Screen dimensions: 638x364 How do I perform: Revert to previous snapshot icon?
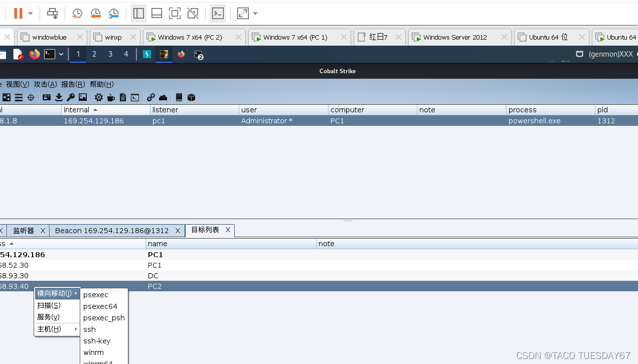[x=95, y=14]
